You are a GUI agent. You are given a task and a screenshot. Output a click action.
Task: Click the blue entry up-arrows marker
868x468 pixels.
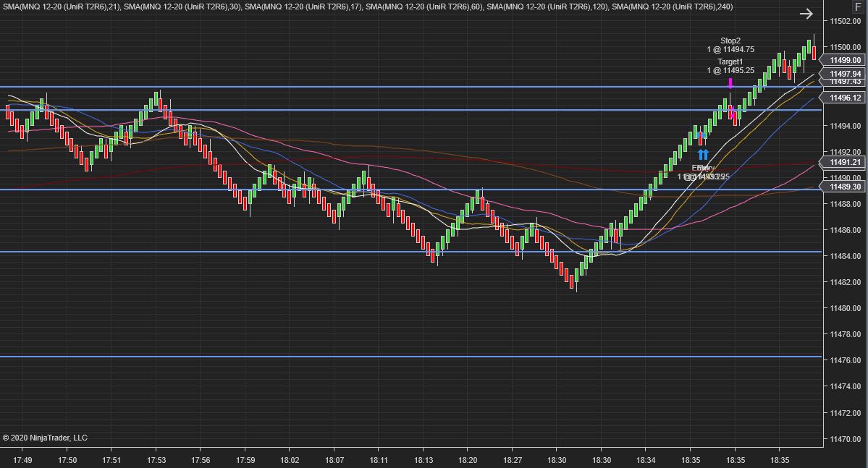click(703, 154)
